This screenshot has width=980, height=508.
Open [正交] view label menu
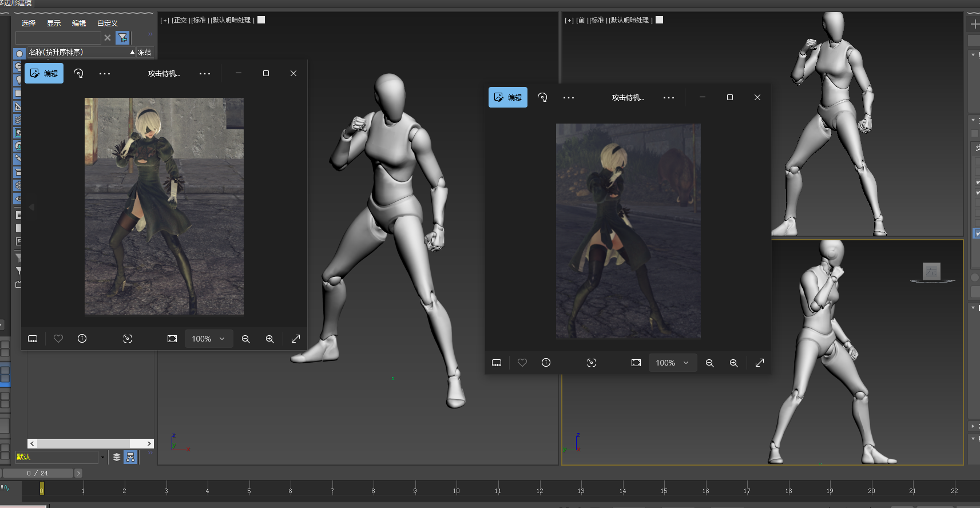pyautogui.click(x=180, y=20)
